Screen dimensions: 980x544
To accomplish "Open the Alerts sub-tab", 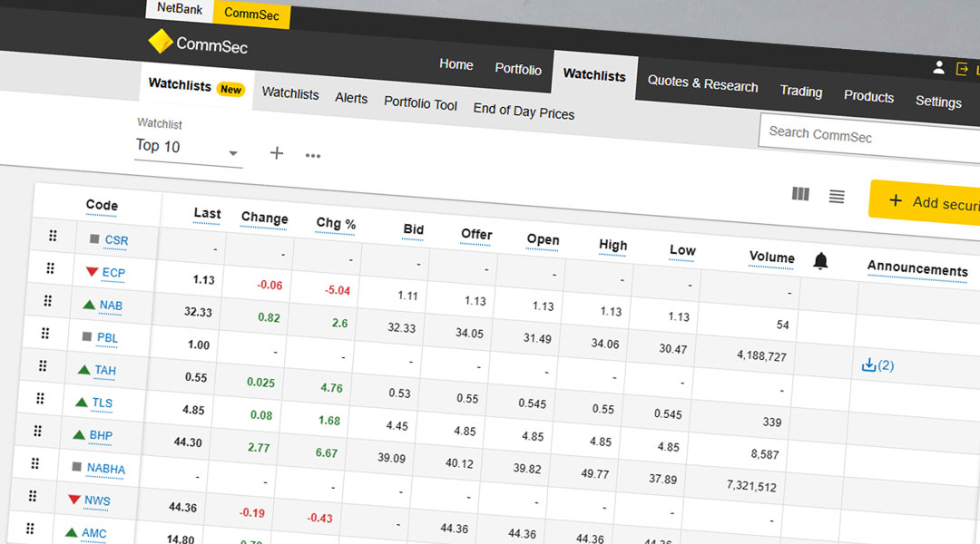I will point(351,98).
